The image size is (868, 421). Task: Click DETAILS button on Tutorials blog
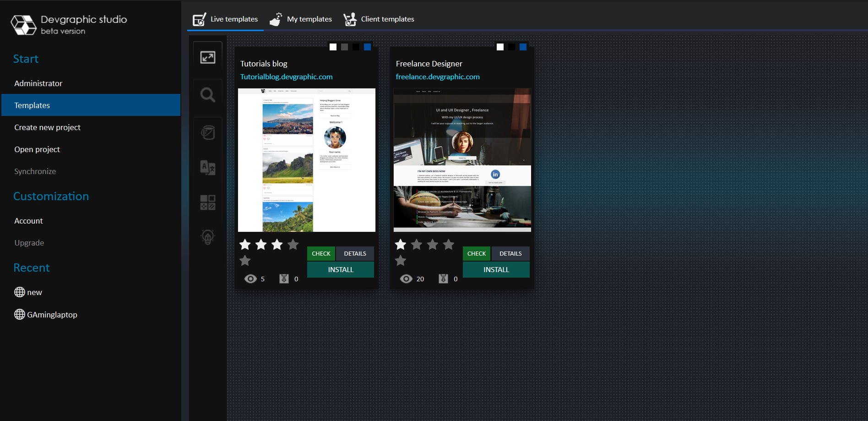tap(355, 253)
